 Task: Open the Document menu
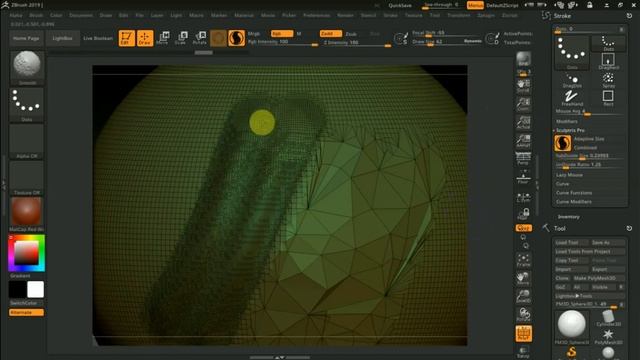coord(81,15)
